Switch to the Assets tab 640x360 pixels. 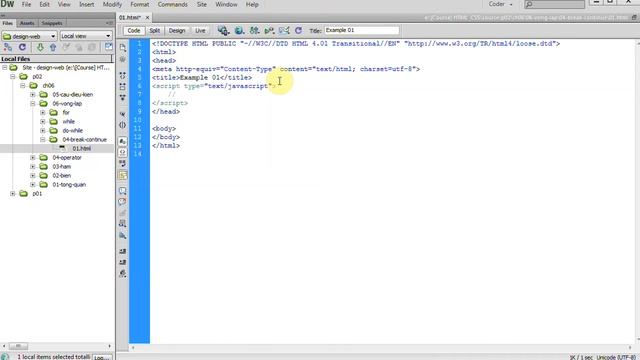click(27, 23)
